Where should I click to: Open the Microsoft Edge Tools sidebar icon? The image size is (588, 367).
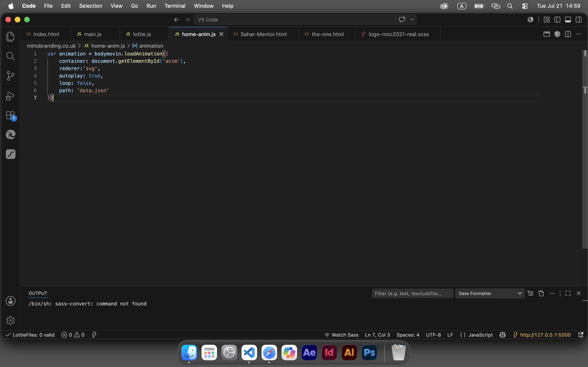coord(10,135)
